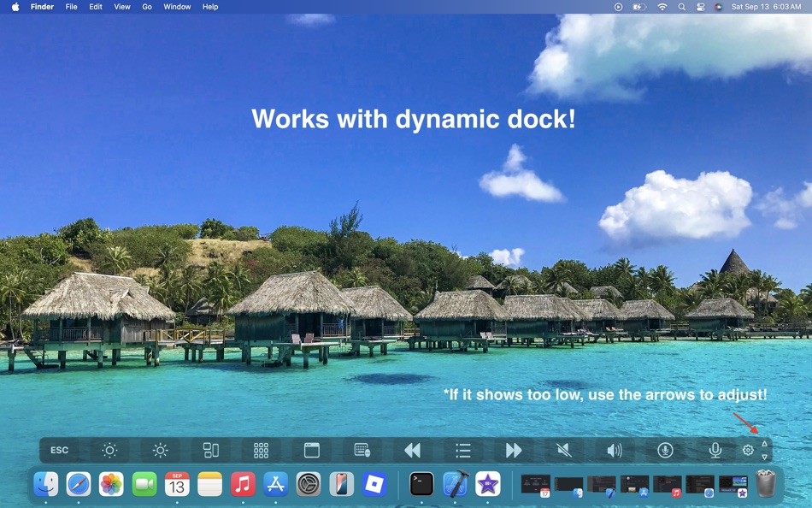Click the list icon in touch bar

point(462,450)
